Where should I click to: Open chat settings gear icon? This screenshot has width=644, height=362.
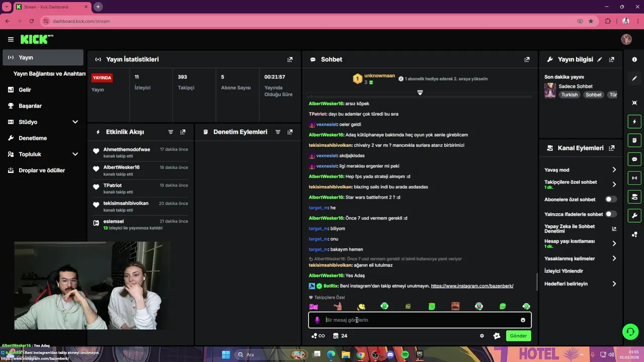pyautogui.click(x=481, y=336)
